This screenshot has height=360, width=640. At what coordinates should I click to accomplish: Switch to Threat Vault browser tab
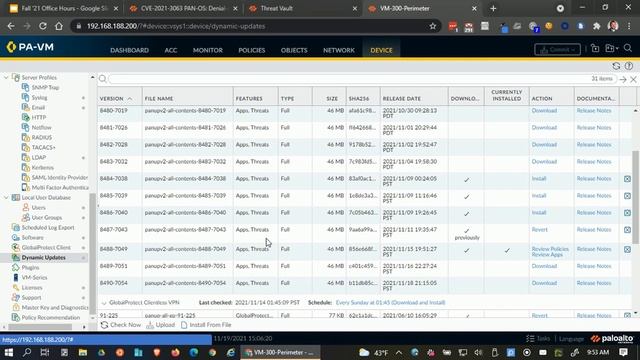coord(303,8)
